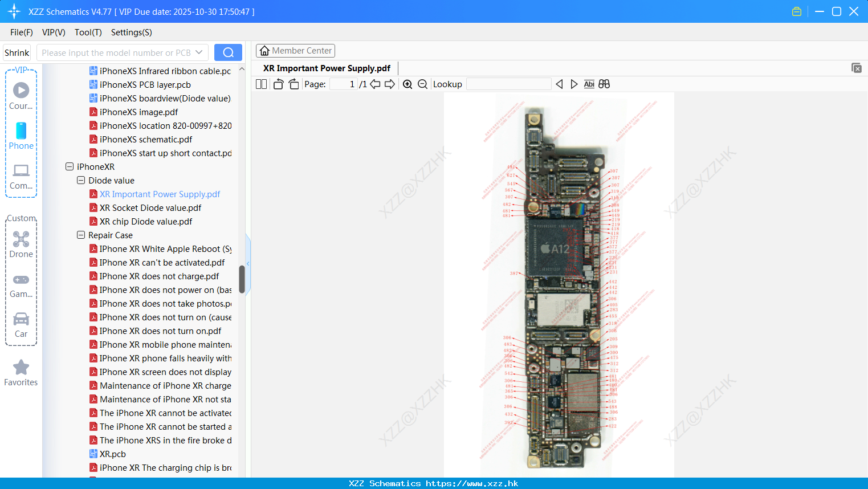This screenshot has width=868, height=489.
Task: Select Computer category in sidebar
Action: (x=21, y=176)
